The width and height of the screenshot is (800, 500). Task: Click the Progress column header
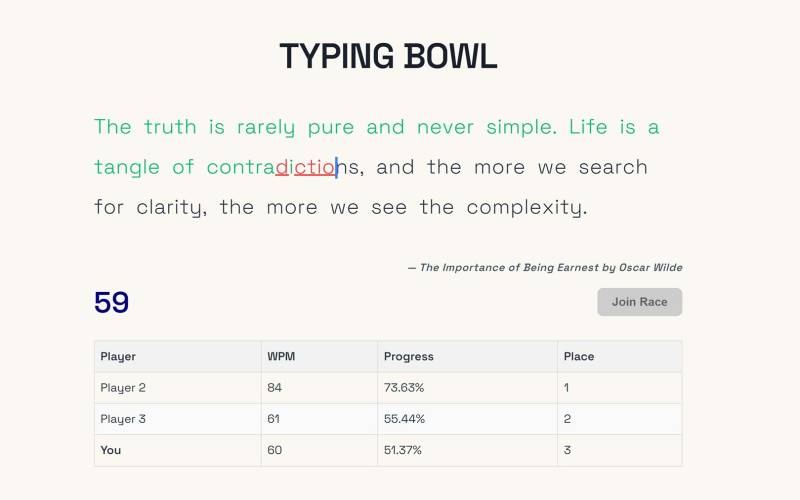408,356
